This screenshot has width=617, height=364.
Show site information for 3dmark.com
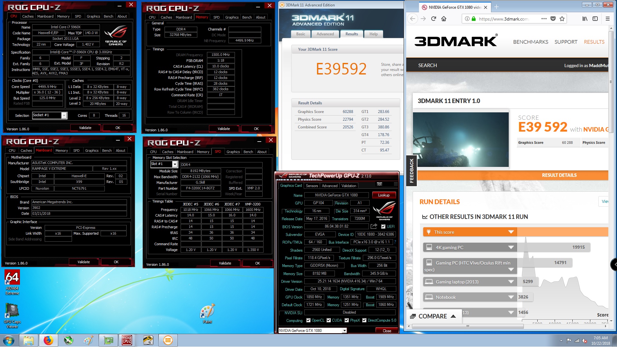467,19
